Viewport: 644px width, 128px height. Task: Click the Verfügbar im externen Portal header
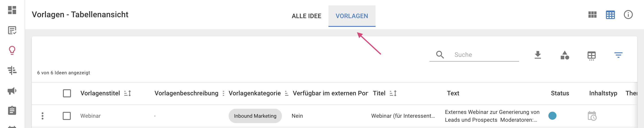(330, 93)
